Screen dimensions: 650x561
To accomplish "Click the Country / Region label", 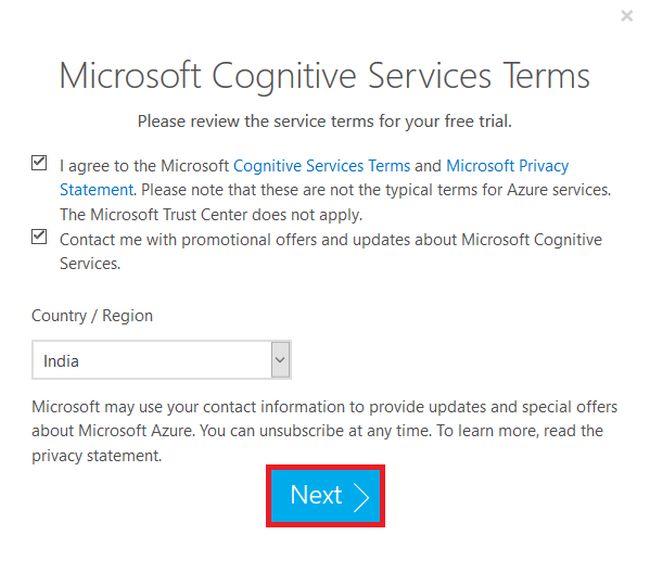I will point(92,315).
